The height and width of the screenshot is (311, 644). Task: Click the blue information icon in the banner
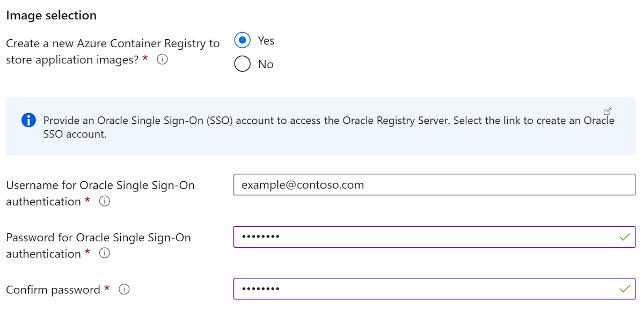pyautogui.click(x=28, y=120)
